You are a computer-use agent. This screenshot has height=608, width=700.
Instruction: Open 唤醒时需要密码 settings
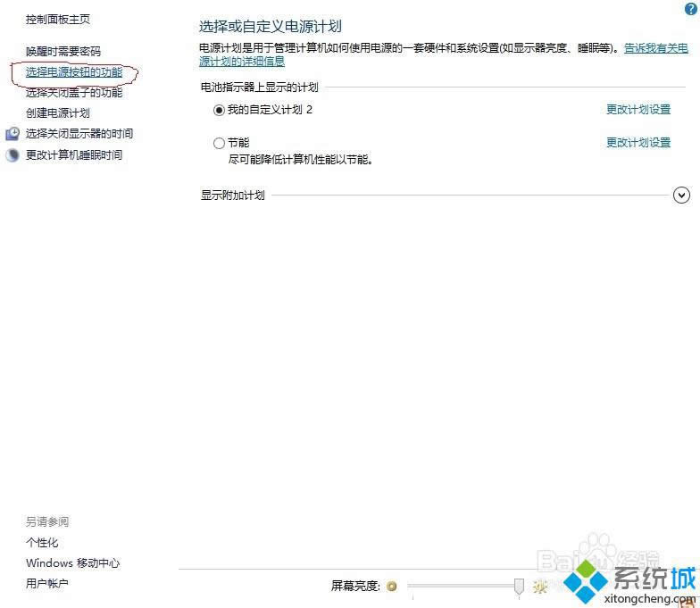click(x=63, y=52)
